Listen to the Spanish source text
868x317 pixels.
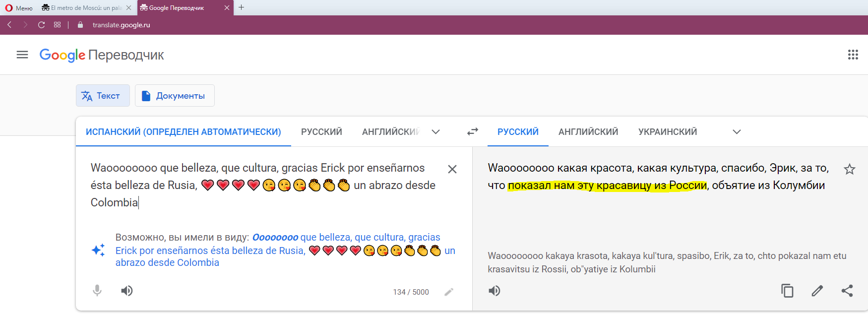[x=127, y=291]
